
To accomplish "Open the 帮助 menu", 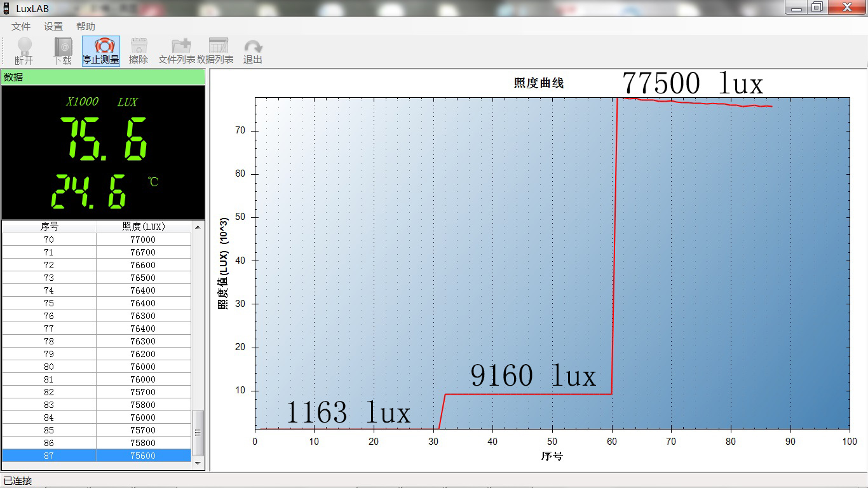I will pyautogui.click(x=86, y=27).
